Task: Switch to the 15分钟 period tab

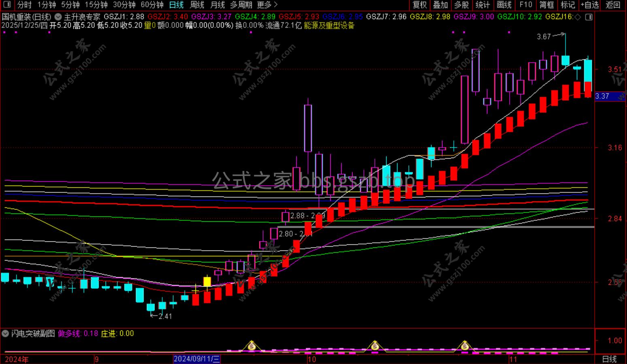Action: click(96, 5)
